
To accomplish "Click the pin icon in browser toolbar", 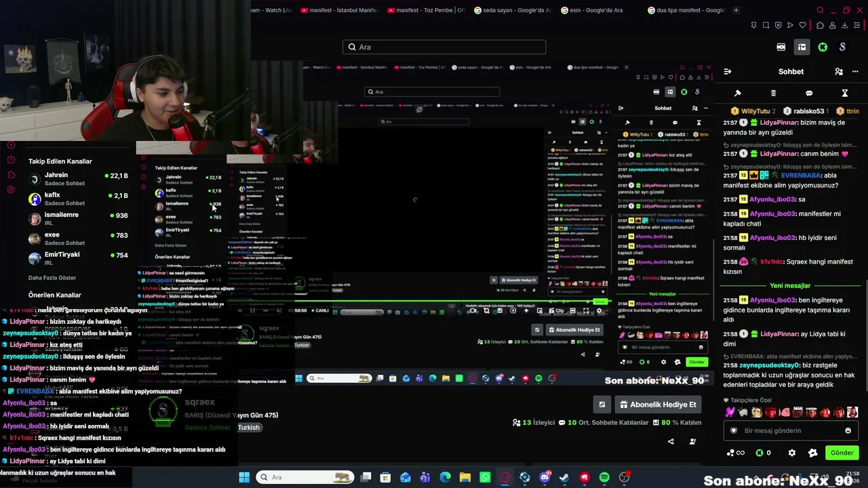I will coord(753,25).
